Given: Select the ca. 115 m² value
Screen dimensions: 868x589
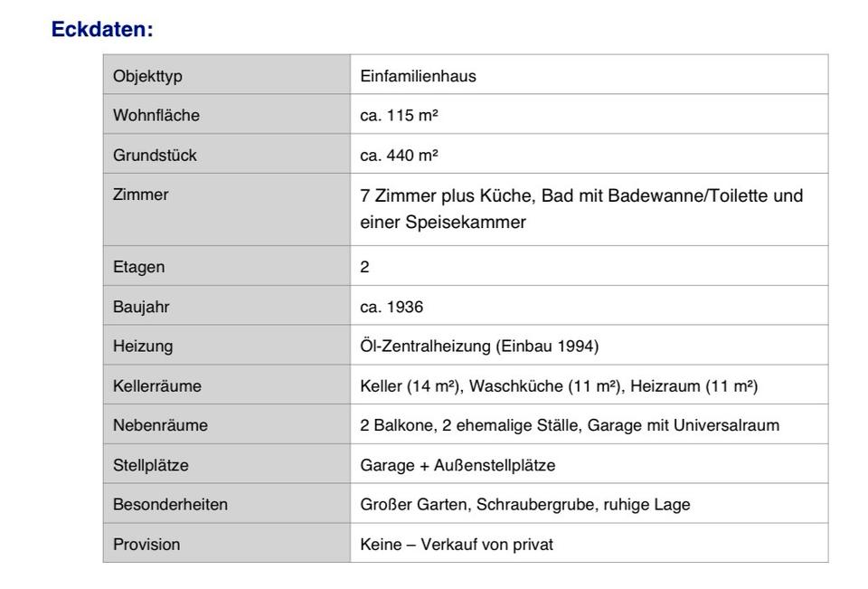Looking at the screenshot, I should (x=399, y=116).
